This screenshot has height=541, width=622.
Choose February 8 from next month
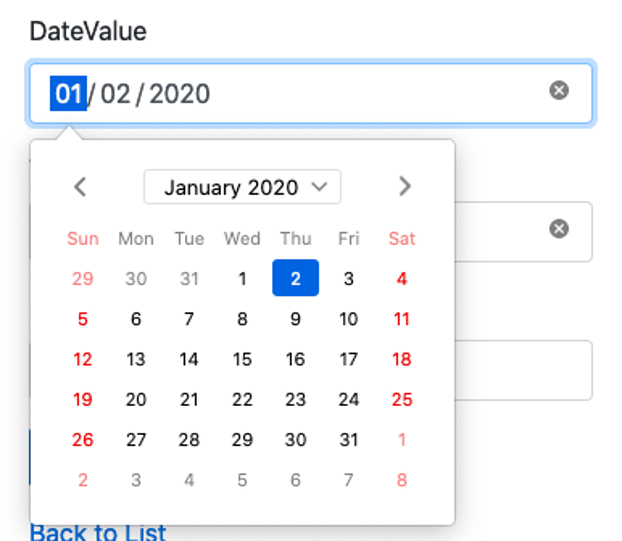click(x=402, y=479)
